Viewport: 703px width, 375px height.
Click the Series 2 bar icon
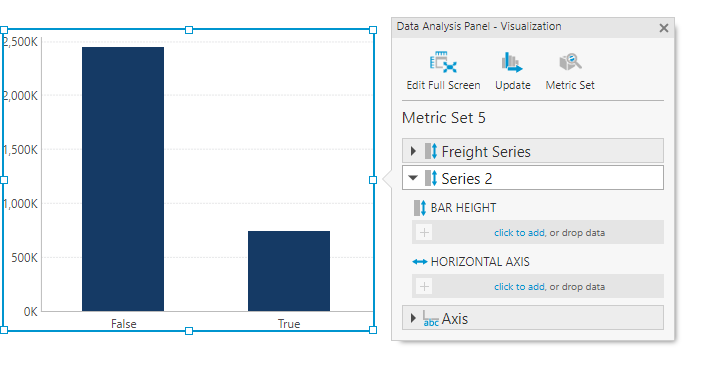point(431,178)
